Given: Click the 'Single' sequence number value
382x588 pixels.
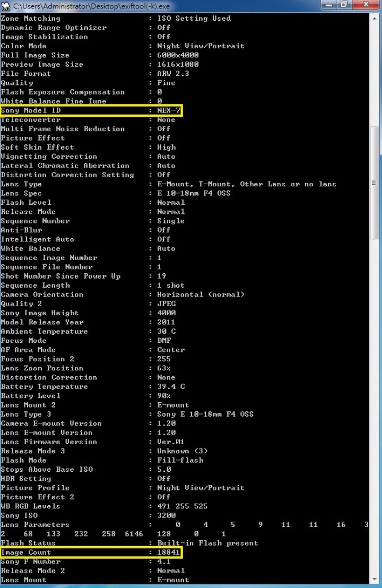Looking at the screenshot, I should 170,221.
